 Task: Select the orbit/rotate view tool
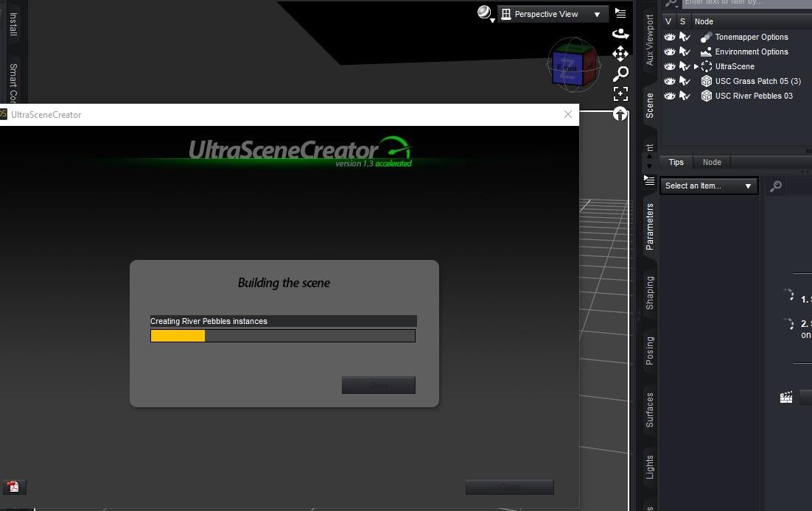click(x=620, y=34)
